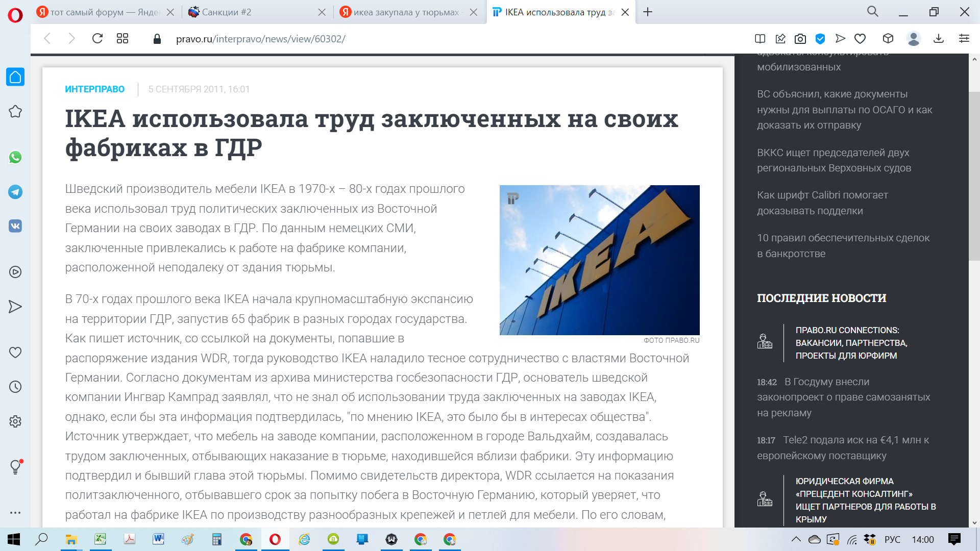Open downloads arrow icon
This screenshot has height=551, width=980.
[939, 39]
